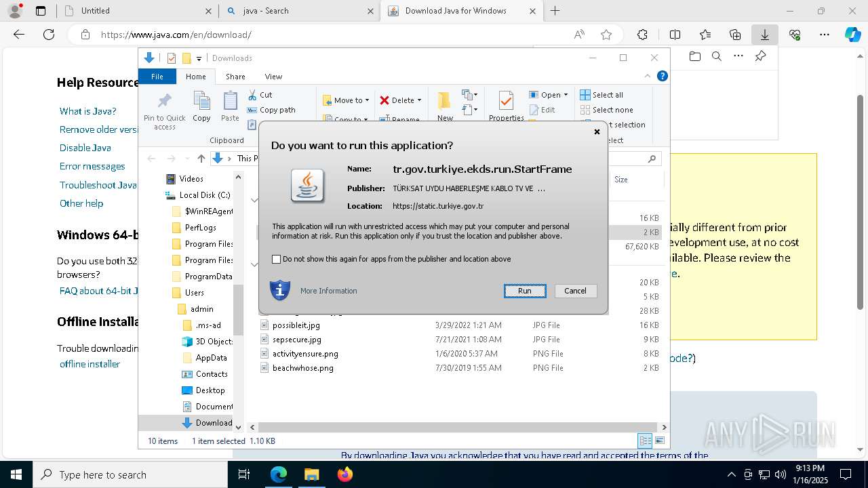The height and width of the screenshot is (488, 868).
Task: Open the 'offline installer' link
Action: pos(90,364)
